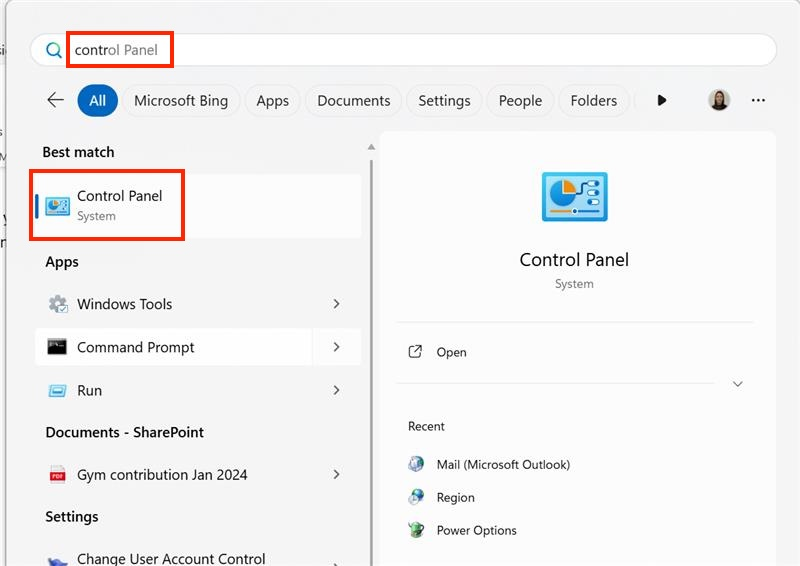
Task: Click the Mail (Microsoft Outlook) icon
Action: tap(416, 464)
